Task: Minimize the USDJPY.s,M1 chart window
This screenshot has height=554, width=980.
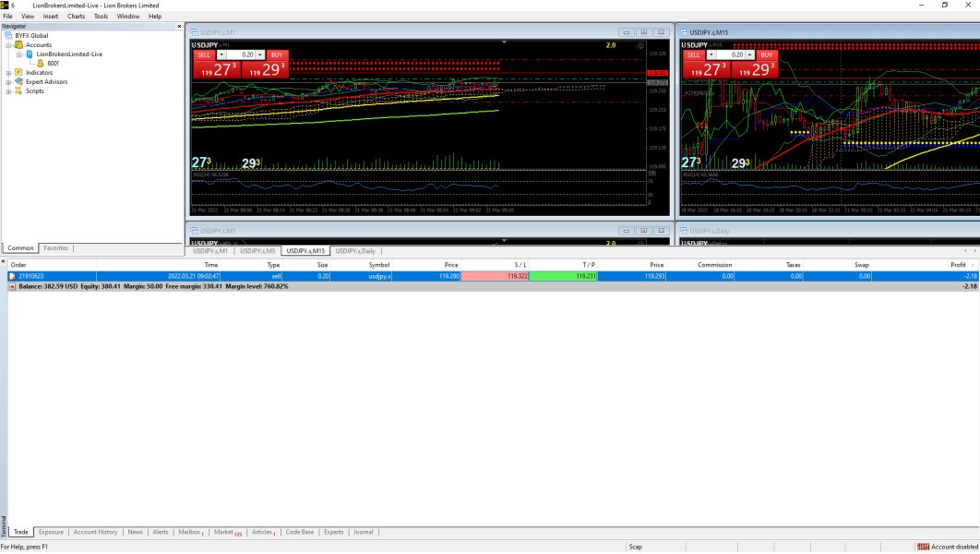Action: (627, 32)
